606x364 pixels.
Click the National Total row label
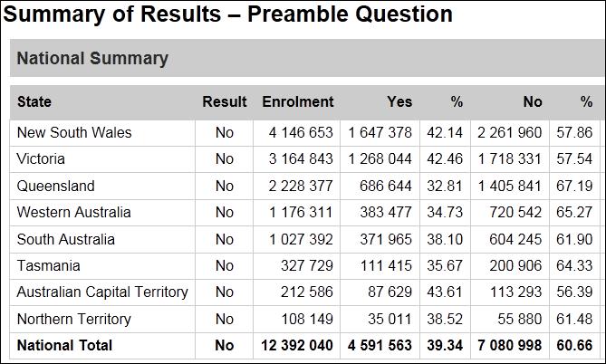(64, 345)
